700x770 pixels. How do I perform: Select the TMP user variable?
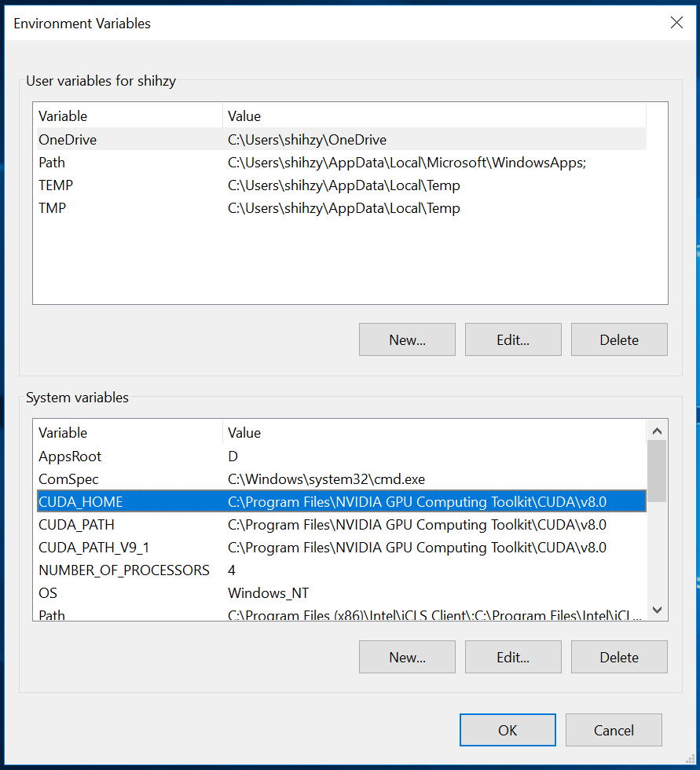click(x=342, y=207)
